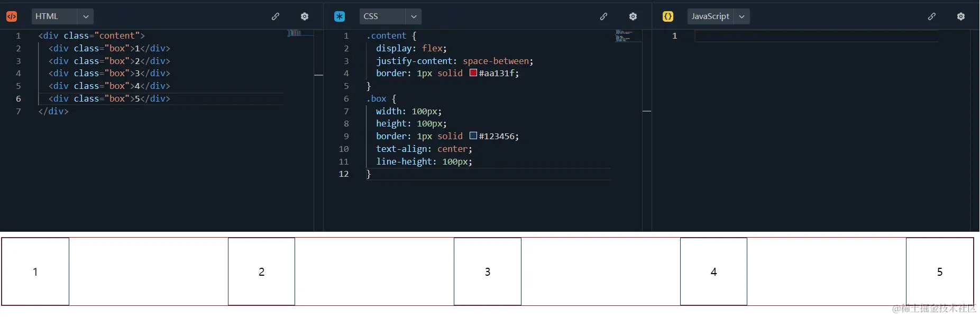Click line number 6 in HTML editor
Image resolution: width=980 pixels, height=317 pixels.
pyautogui.click(x=19, y=98)
